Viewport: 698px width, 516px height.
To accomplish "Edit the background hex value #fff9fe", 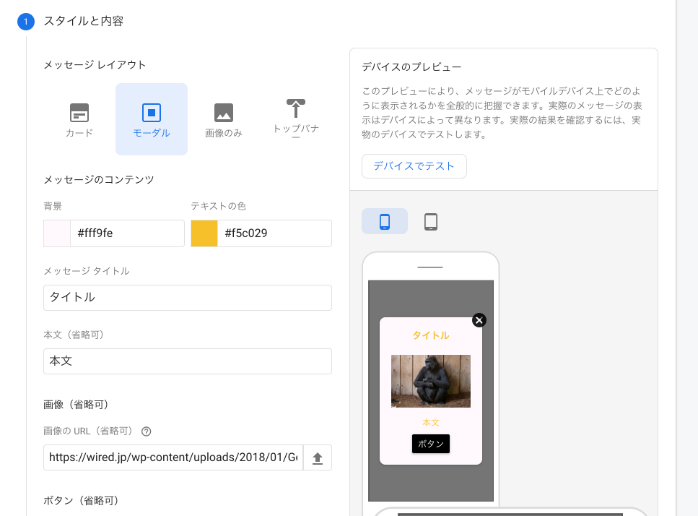I will pos(127,233).
